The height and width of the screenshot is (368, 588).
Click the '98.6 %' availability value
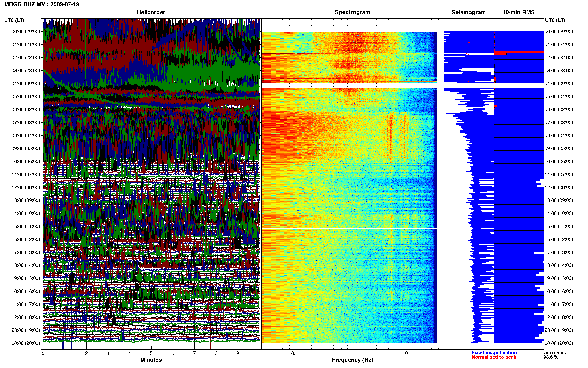(551, 357)
